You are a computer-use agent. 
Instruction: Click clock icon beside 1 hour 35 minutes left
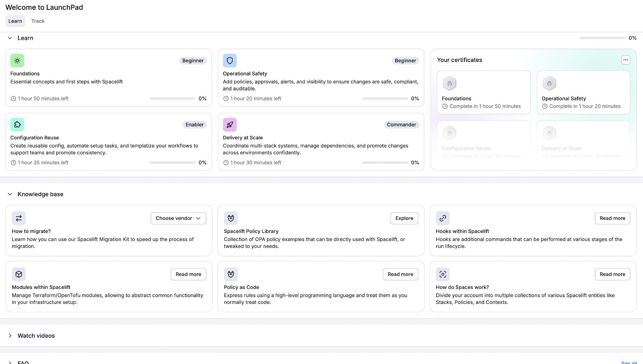[13, 163]
